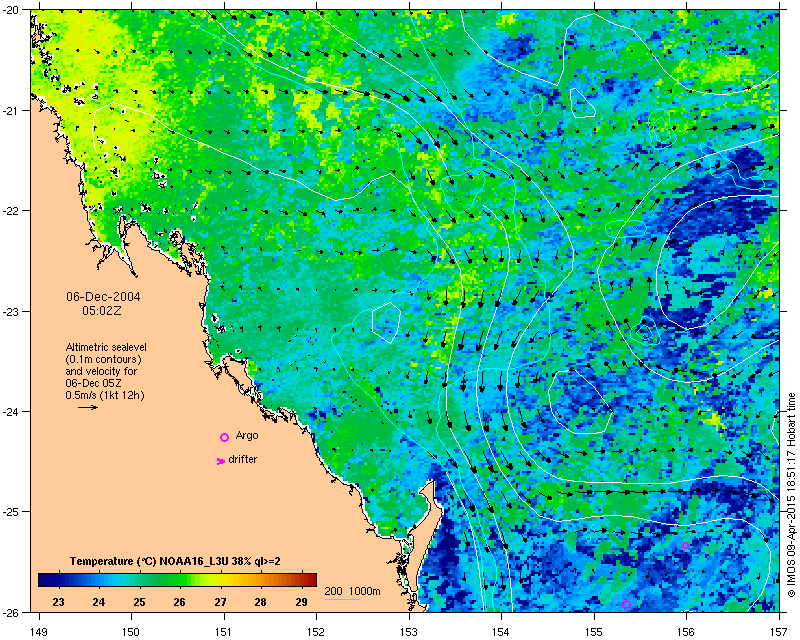Click the longitude axis label '155'
800x640 pixels.
pyautogui.click(x=594, y=632)
